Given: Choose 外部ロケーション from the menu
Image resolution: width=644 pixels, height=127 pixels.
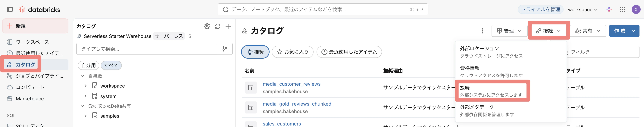Looking at the screenshot, I should [x=511, y=52].
